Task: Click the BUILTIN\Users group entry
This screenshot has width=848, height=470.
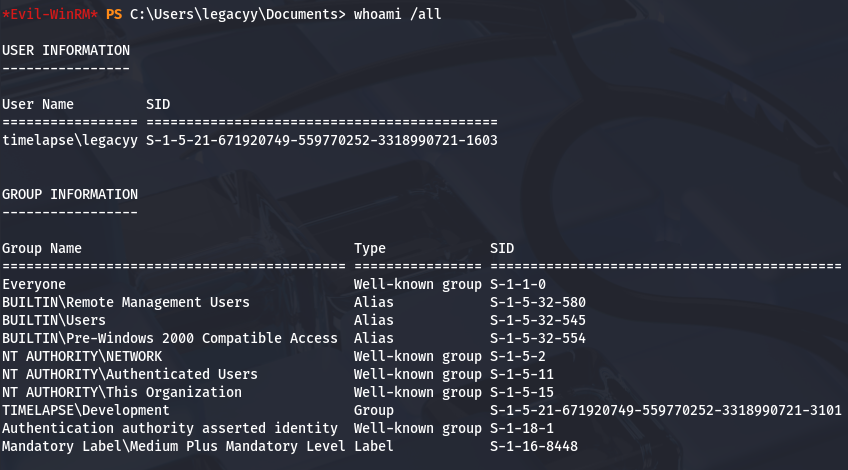Action: [54, 320]
